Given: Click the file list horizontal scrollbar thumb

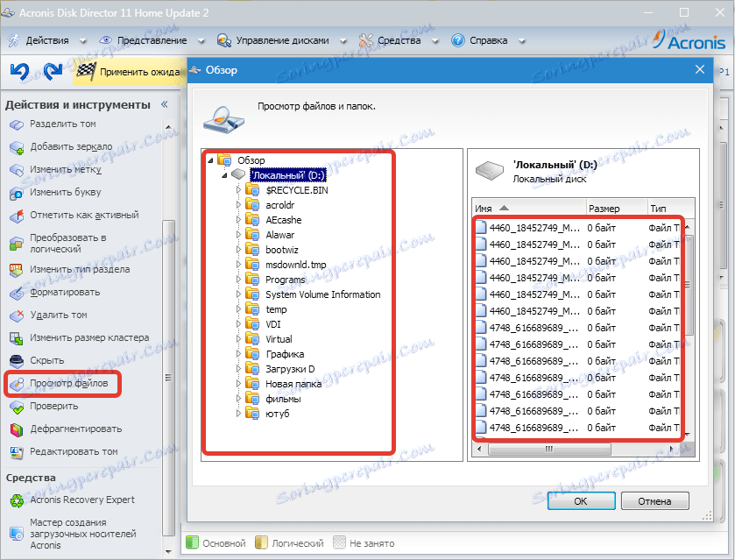Looking at the screenshot, I should coord(549,450).
